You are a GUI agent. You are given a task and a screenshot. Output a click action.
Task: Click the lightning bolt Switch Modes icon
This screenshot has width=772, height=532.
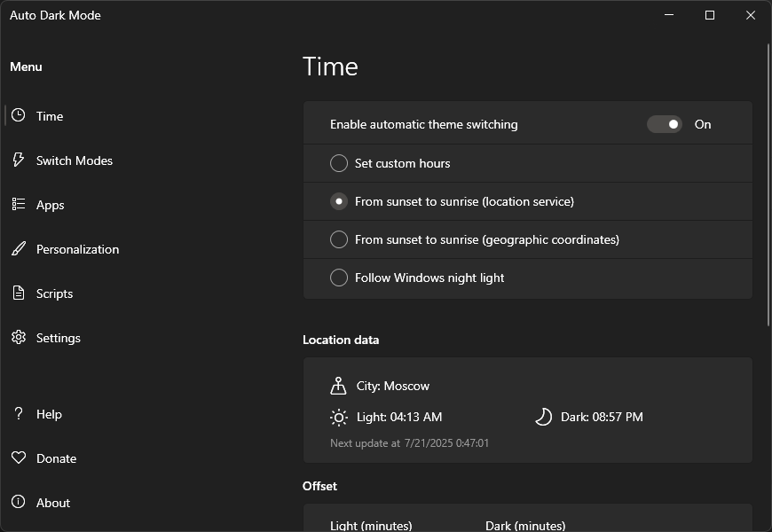[x=18, y=160]
